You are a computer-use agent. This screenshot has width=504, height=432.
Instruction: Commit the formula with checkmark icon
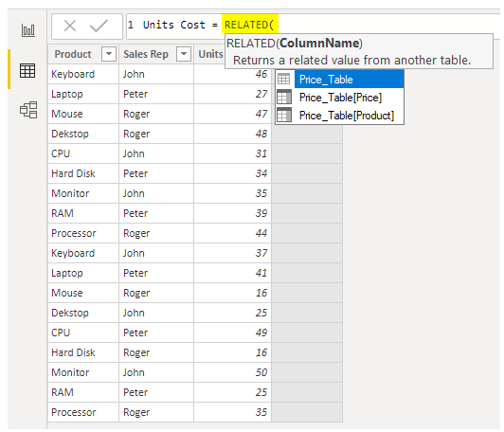[x=99, y=26]
